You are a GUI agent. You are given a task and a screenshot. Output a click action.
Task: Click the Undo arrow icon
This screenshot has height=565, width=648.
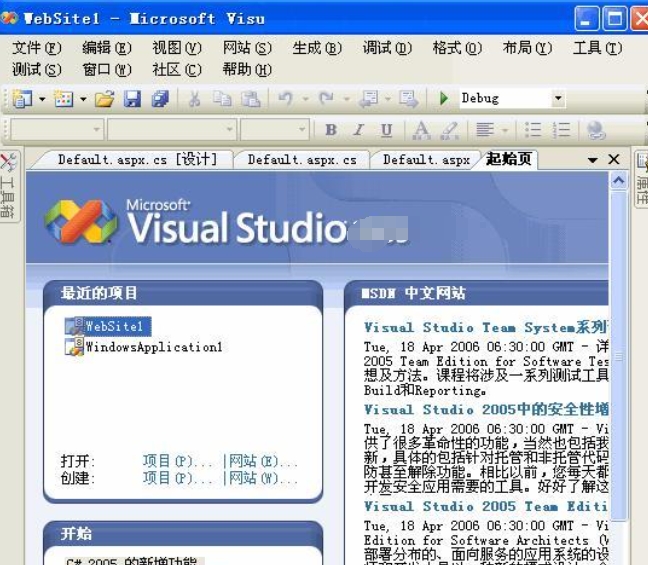click(286, 98)
